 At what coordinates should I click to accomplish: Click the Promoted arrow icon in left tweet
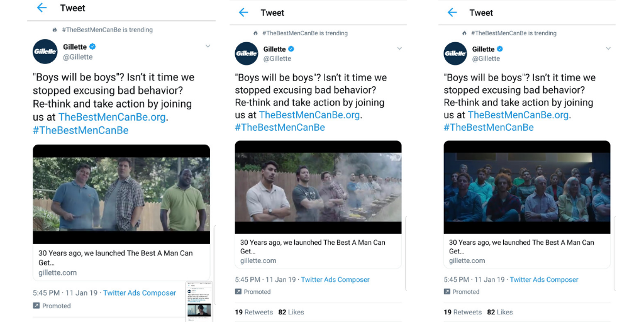[x=36, y=306]
